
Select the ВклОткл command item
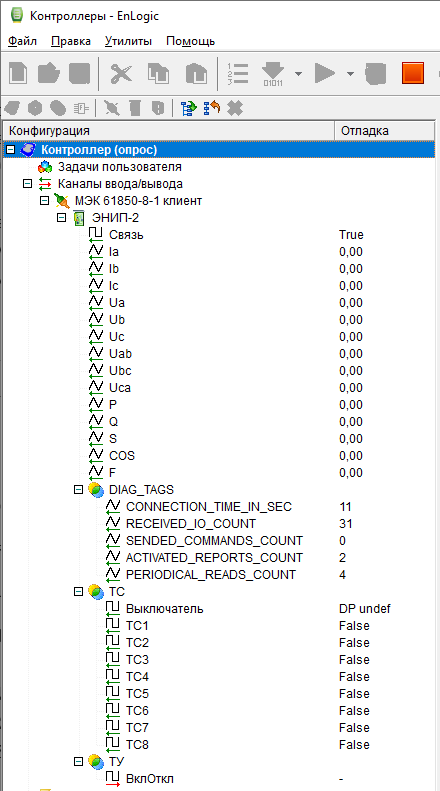149,779
